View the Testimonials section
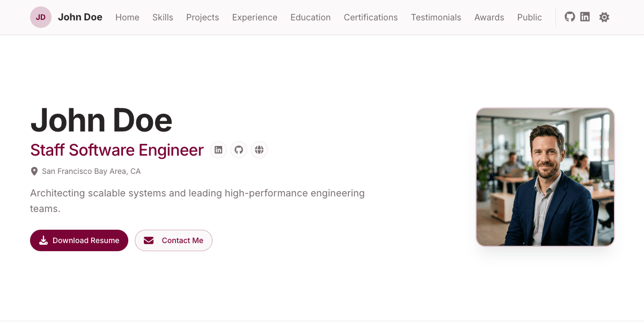644x322 pixels. pos(436,17)
